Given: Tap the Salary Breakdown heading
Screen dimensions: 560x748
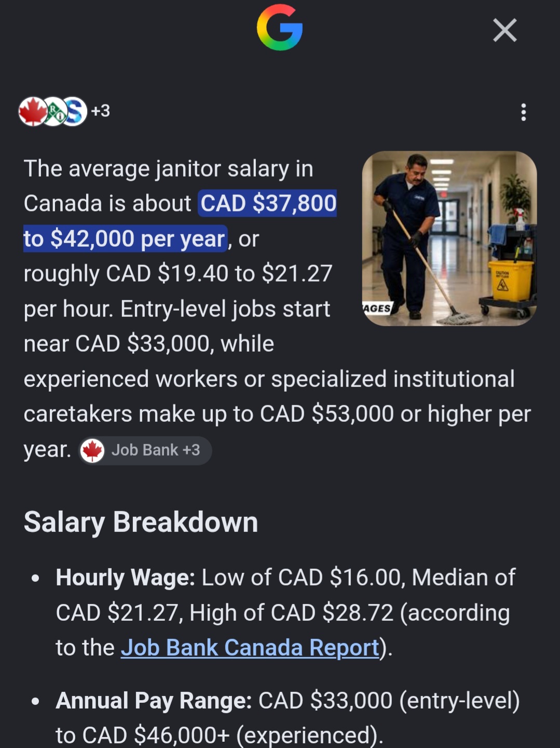Looking at the screenshot, I should point(141,522).
